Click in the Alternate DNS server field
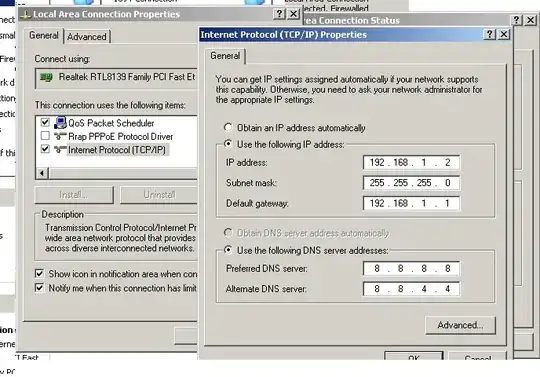 click(x=411, y=289)
